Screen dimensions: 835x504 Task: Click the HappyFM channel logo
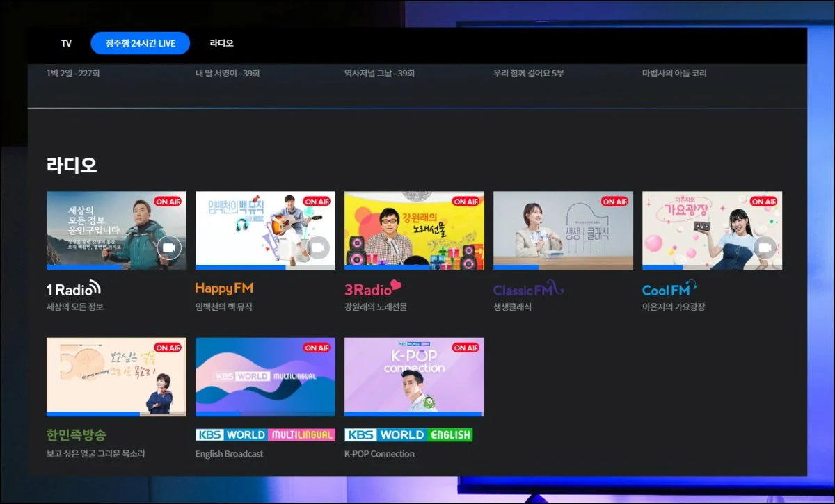[x=224, y=288]
